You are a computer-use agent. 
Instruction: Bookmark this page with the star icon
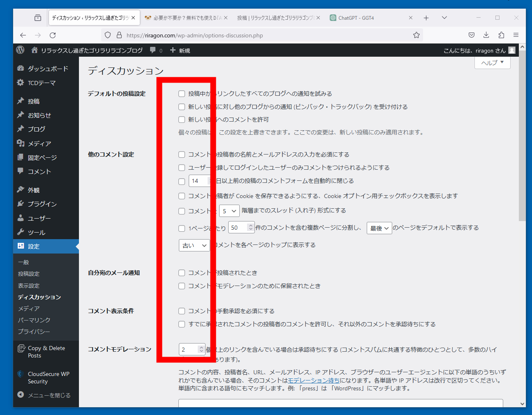(416, 35)
